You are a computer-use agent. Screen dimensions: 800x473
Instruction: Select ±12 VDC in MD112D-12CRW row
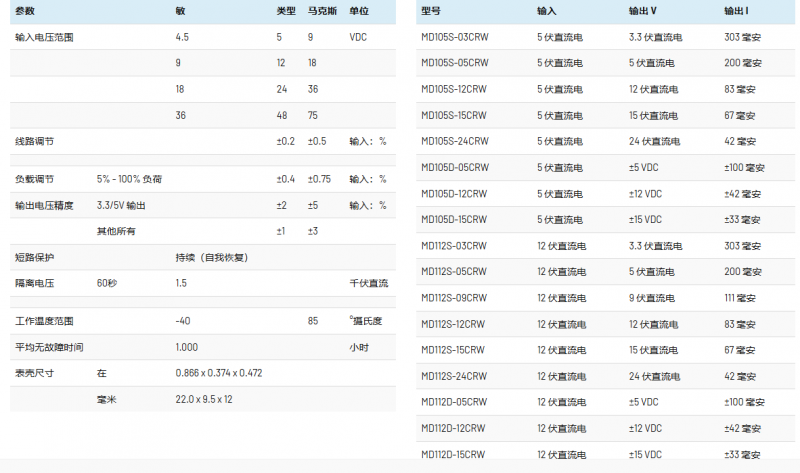click(x=645, y=429)
